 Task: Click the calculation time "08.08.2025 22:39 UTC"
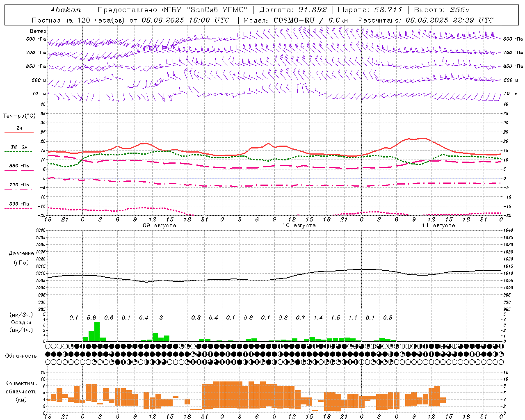click(x=450, y=20)
